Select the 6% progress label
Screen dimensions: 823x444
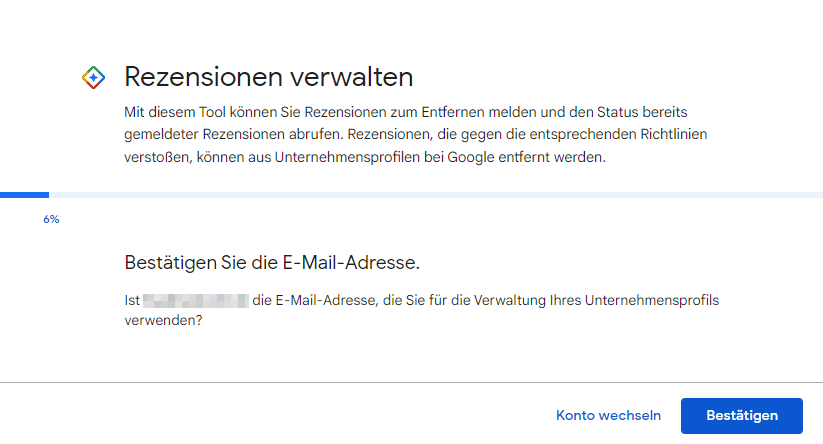[51, 219]
